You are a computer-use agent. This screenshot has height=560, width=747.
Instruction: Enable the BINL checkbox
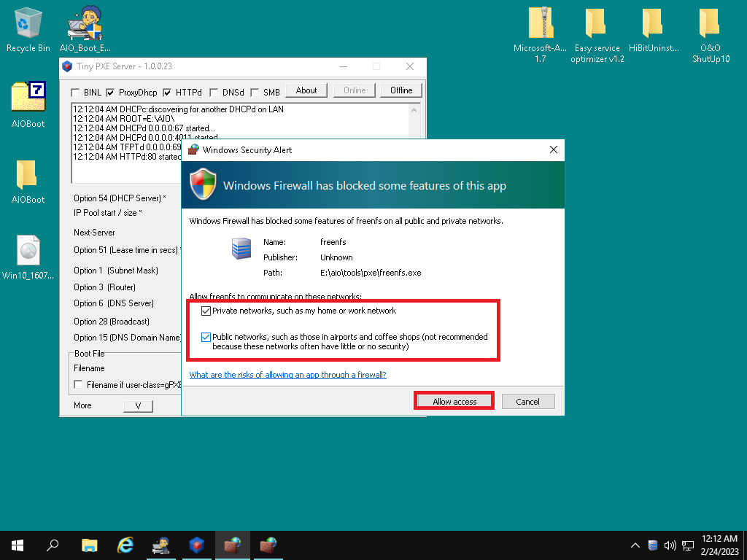[75, 93]
